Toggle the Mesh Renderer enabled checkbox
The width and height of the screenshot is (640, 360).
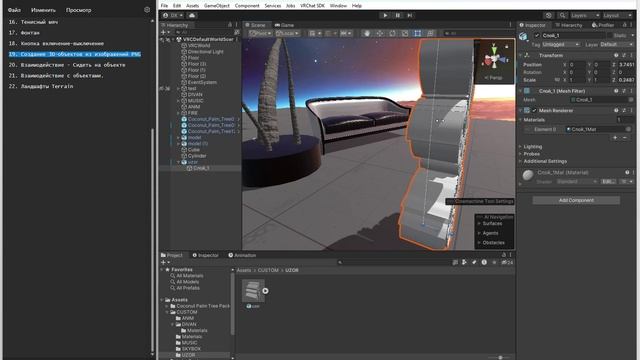click(534, 110)
